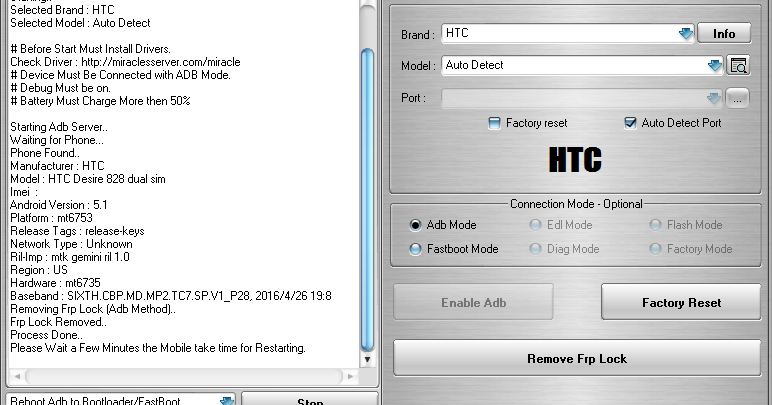The height and width of the screenshot is (405, 772).
Task: Click the 'Region : US' log line
Action: [x=39, y=270]
